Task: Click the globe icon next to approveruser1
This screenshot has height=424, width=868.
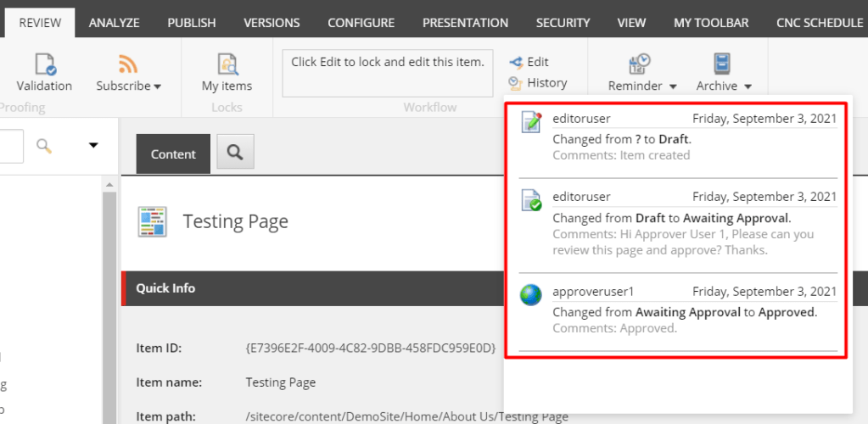Action: (x=531, y=295)
